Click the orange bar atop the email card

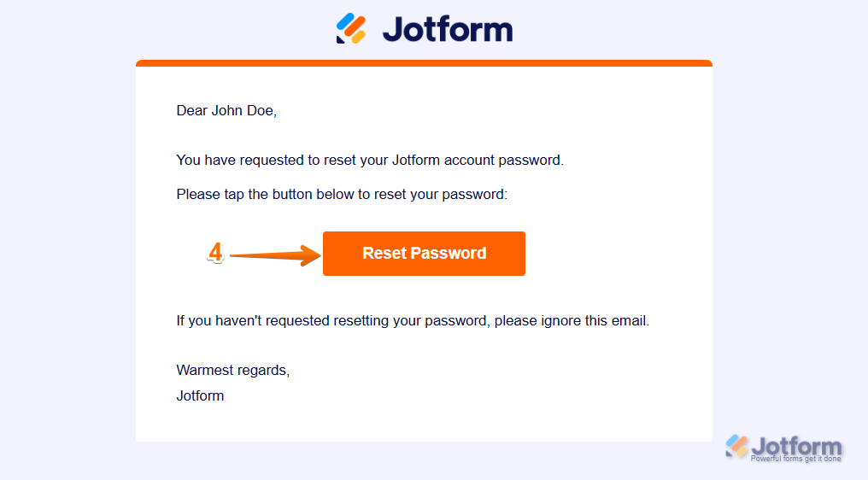point(424,63)
